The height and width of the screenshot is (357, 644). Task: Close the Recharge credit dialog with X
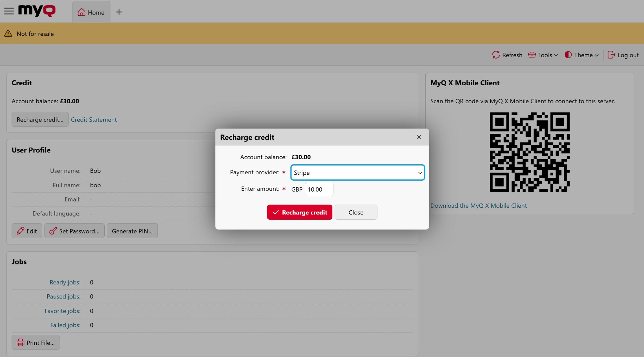[x=419, y=137]
